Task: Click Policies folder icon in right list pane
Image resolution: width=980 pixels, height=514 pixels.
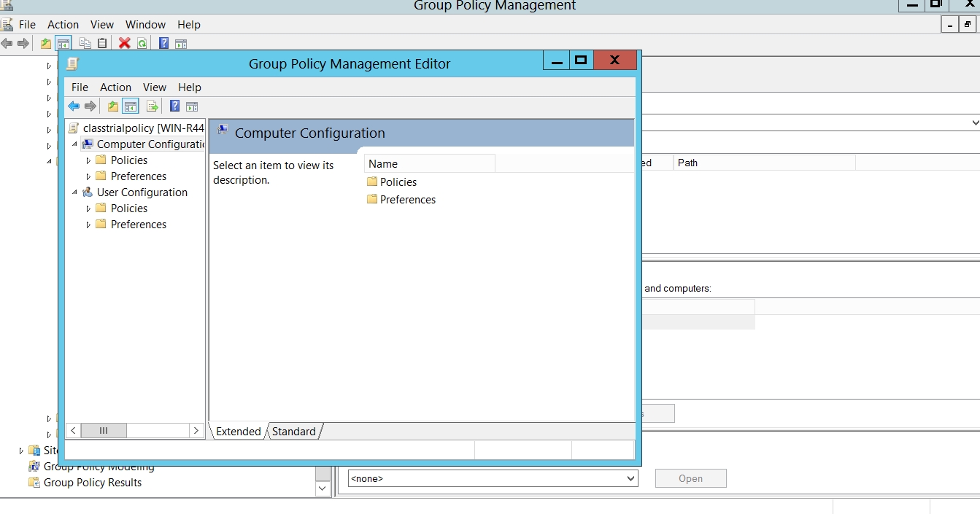Action: [x=372, y=182]
